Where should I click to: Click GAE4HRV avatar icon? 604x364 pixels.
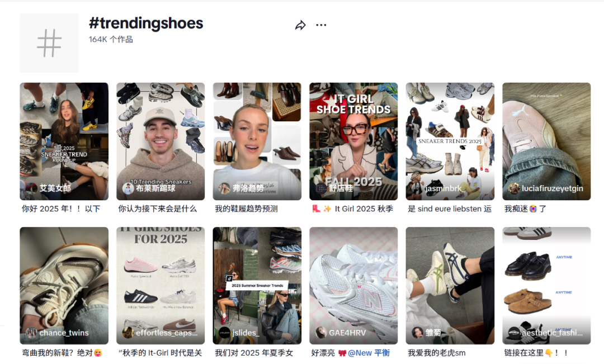coord(321,333)
